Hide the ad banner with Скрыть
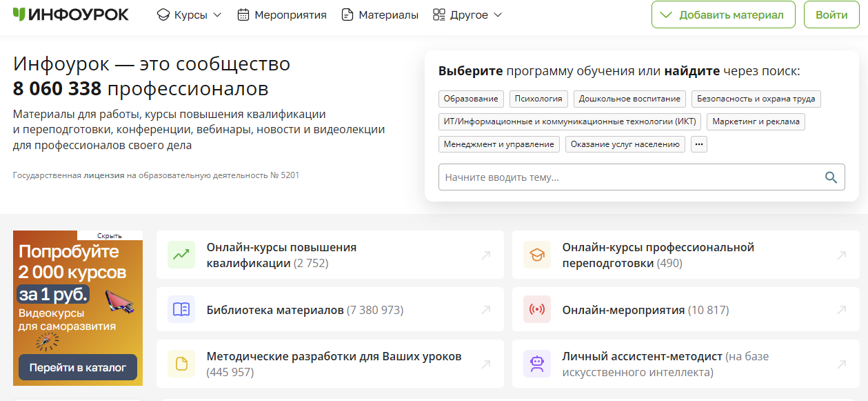Image resolution: width=868 pixels, height=401 pixels. pos(110,235)
